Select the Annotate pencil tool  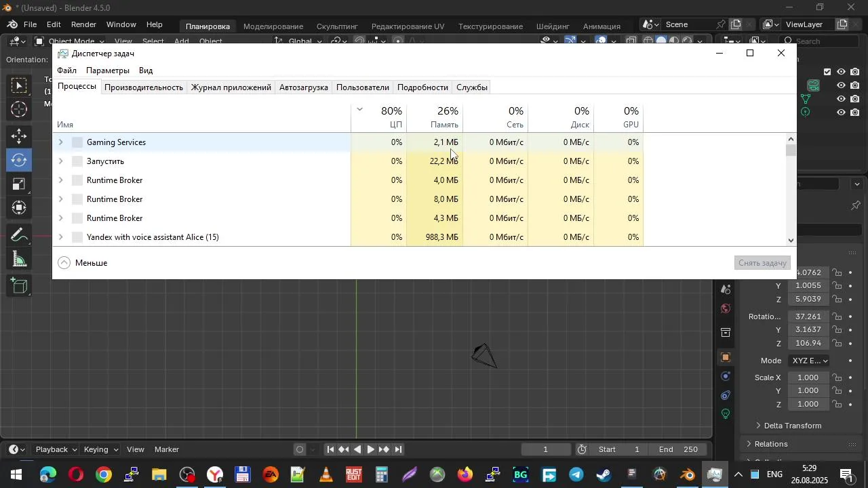(x=20, y=235)
